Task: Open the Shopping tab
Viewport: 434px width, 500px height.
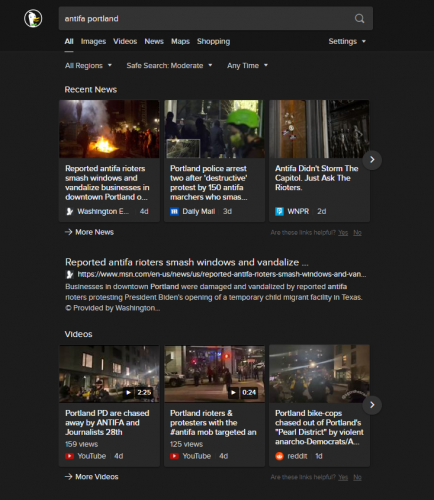Action: [x=213, y=41]
